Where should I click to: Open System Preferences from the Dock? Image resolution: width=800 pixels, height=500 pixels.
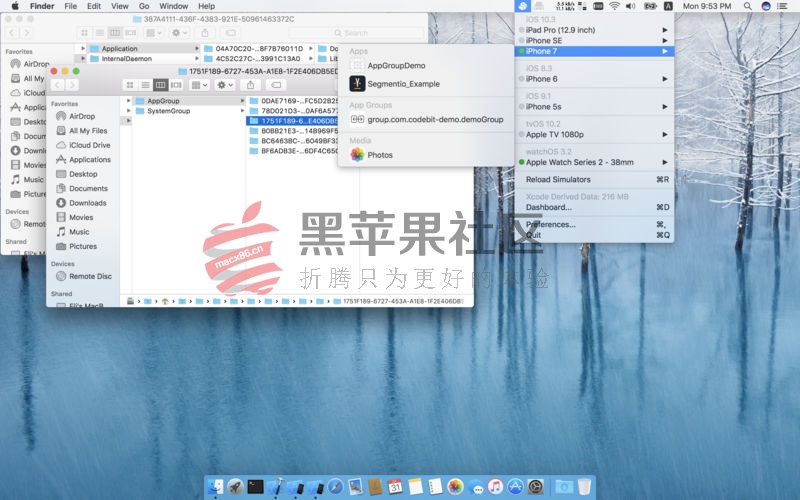pyautogui.click(x=535, y=486)
